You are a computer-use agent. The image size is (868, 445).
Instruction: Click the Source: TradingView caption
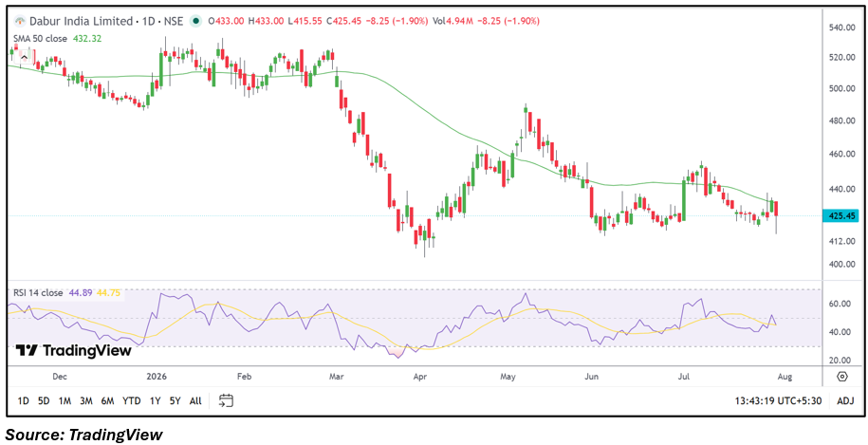84,435
